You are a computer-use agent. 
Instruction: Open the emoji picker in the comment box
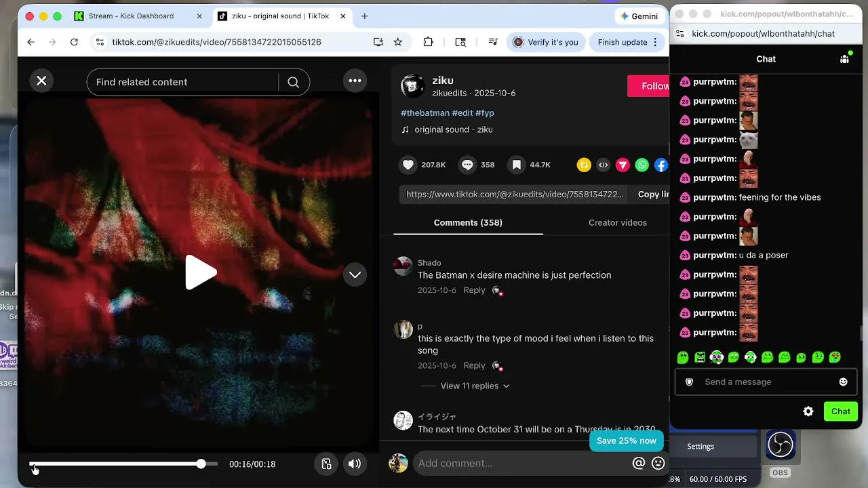click(658, 463)
